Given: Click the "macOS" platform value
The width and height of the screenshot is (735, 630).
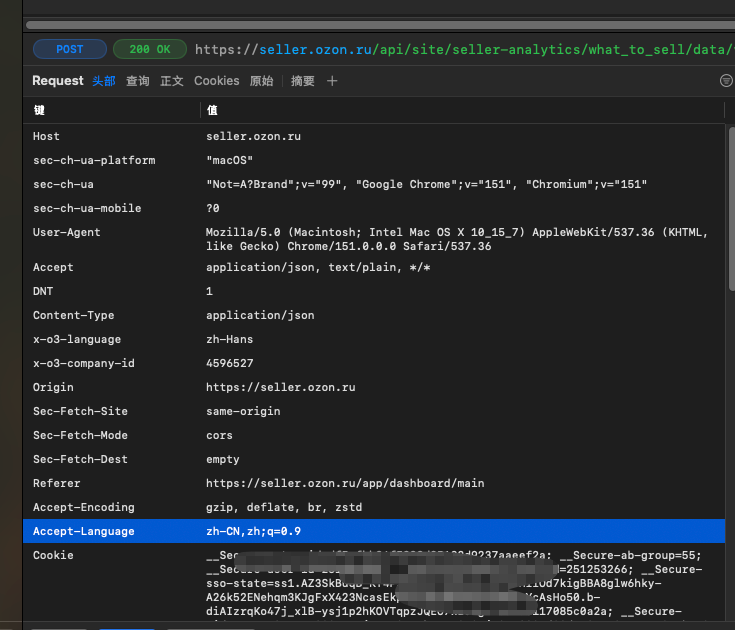Looking at the screenshot, I should (x=230, y=160).
